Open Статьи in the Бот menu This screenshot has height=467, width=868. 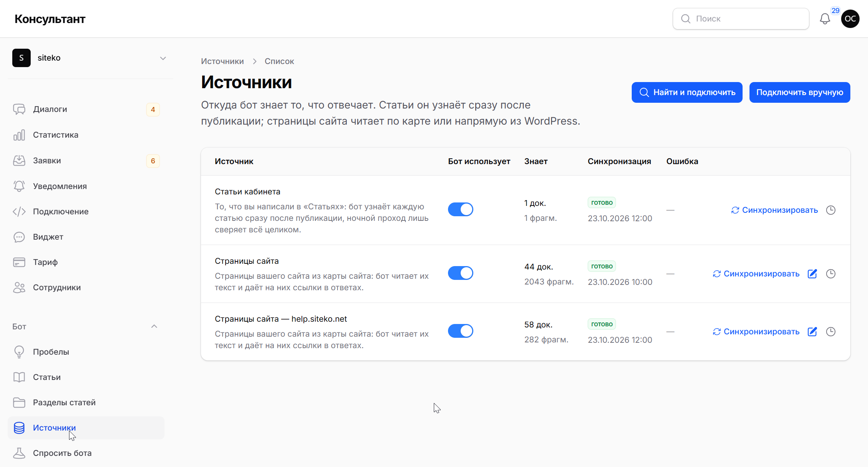coord(86,377)
